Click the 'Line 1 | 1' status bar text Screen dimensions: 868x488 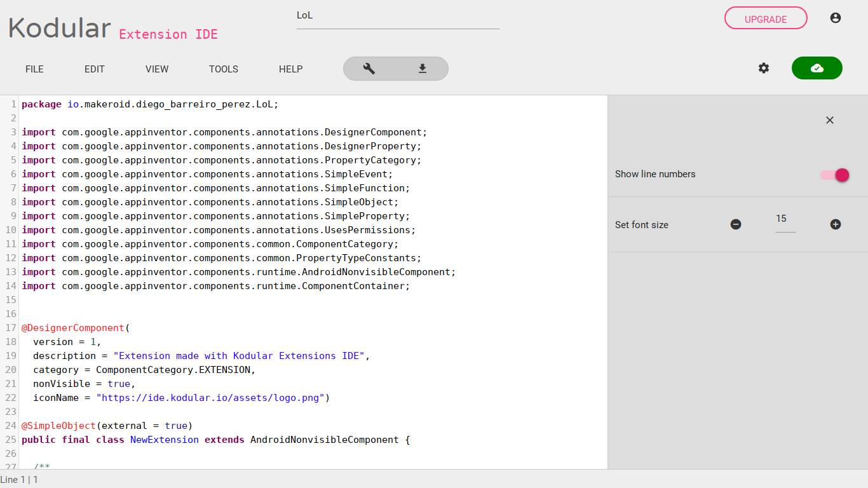tap(19, 480)
